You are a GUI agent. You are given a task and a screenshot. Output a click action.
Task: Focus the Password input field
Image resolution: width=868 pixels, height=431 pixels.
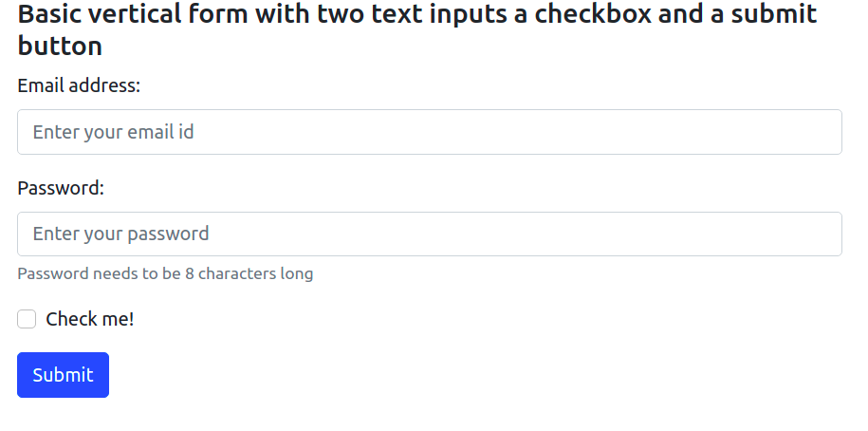coord(429,234)
